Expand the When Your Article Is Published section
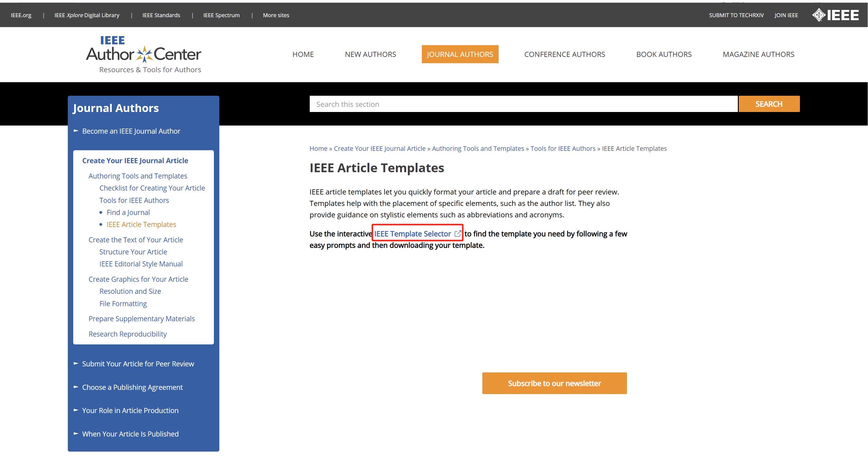Image resolution: width=868 pixels, height=457 pixels. (x=130, y=434)
